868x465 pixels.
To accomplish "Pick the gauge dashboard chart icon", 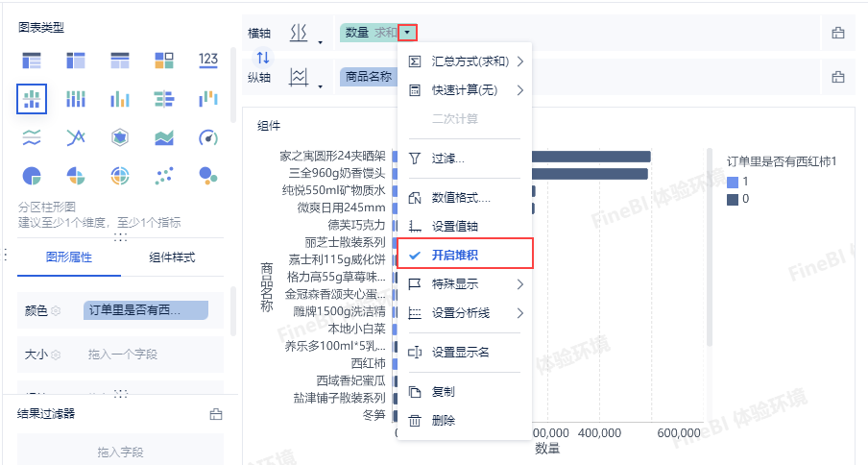I will [x=208, y=137].
